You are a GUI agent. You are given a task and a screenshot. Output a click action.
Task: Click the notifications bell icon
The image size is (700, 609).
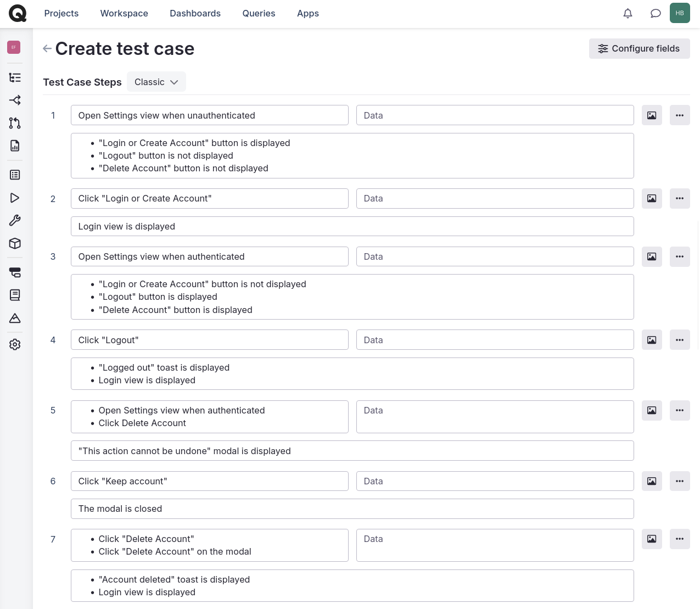[628, 13]
